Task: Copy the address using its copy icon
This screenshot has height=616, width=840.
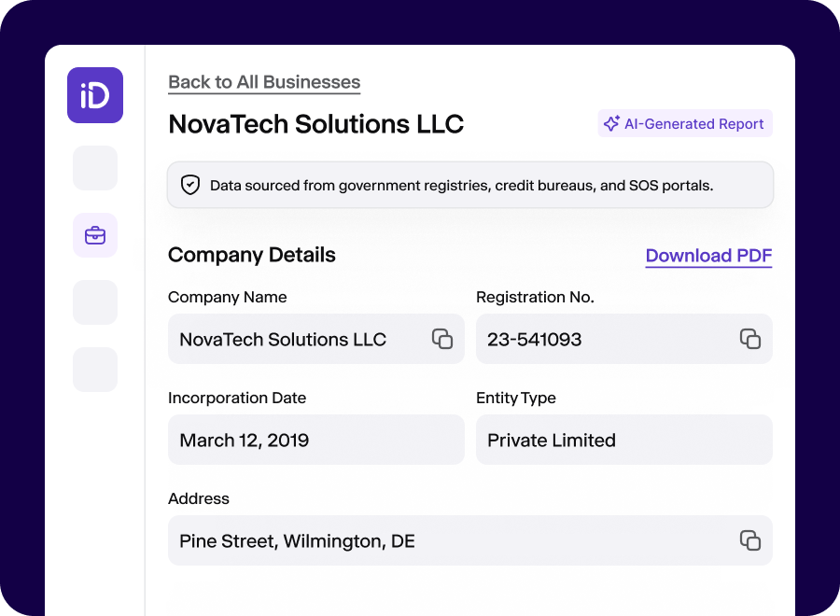Action: click(x=750, y=540)
